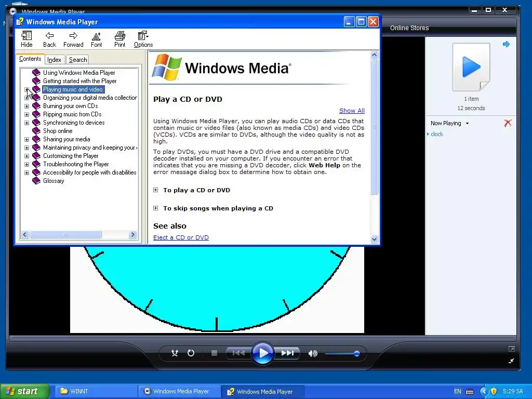Click the playlist media thumbnail
Screen dimensions: 532x399
(x=471, y=67)
